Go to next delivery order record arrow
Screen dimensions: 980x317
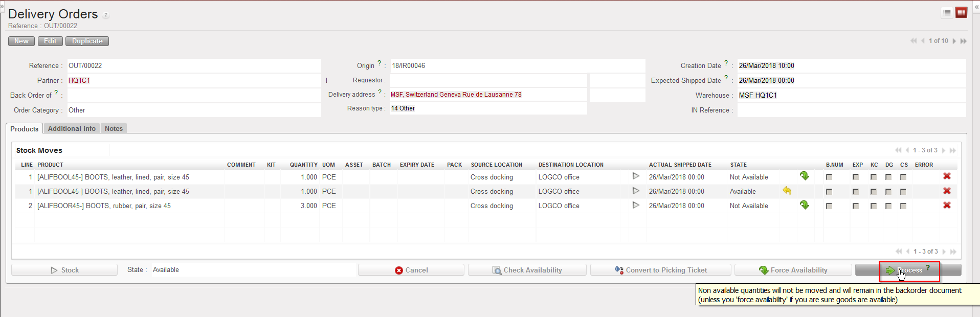click(954, 41)
